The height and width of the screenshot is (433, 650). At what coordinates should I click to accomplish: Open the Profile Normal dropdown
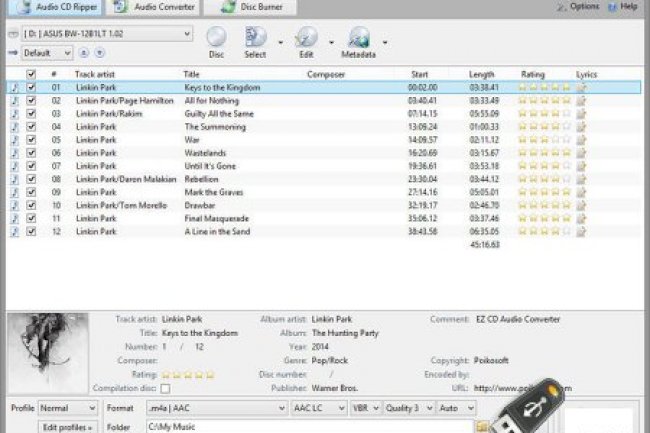68,408
